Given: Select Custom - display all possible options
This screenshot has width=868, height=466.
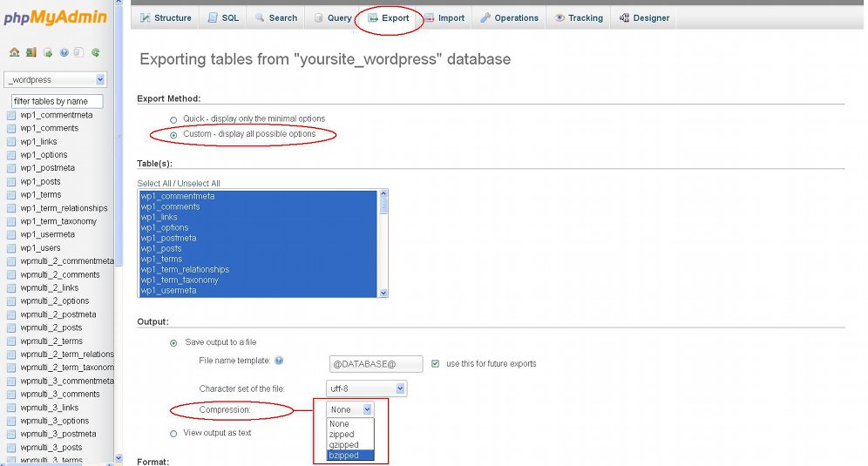Looking at the screenshot, I should [x=173, y=135].
